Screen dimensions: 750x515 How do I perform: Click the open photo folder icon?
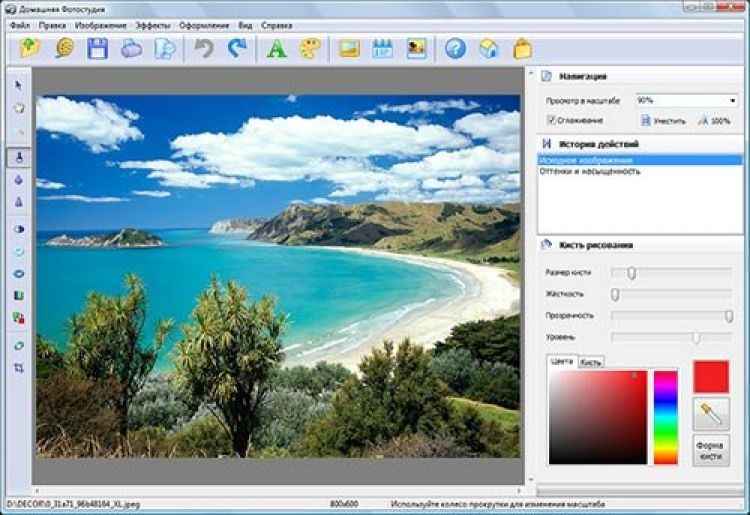point(30,48)
